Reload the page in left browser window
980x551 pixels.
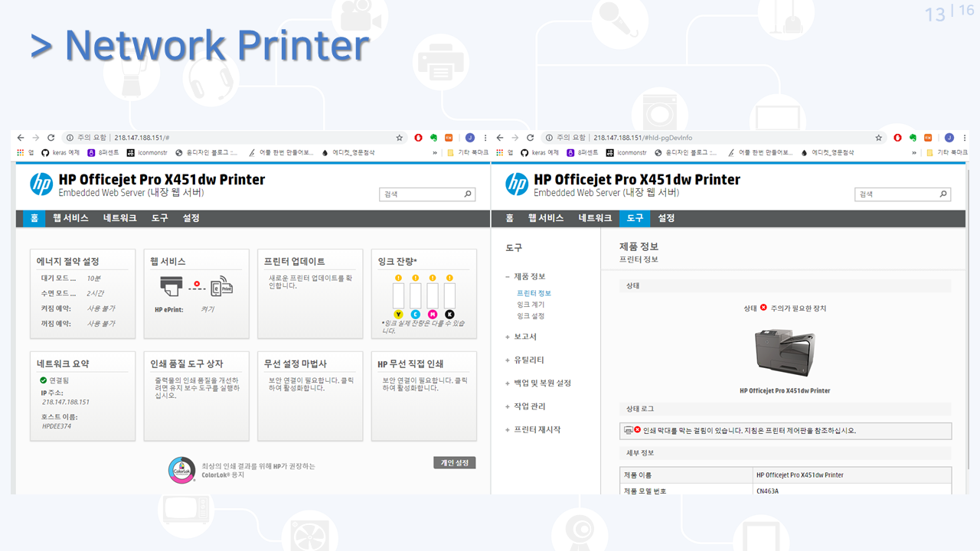click(x=51, y=138)
